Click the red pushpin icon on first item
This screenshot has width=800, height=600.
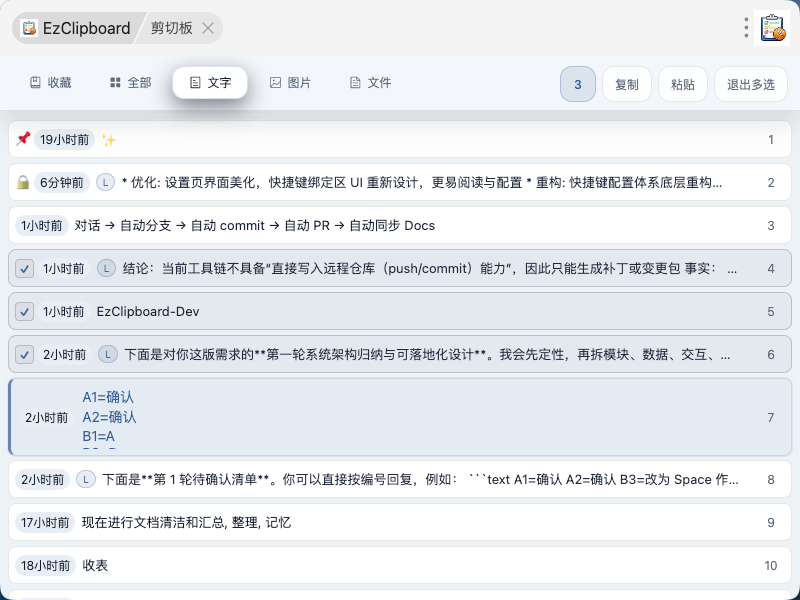click(x=23, y=139)
